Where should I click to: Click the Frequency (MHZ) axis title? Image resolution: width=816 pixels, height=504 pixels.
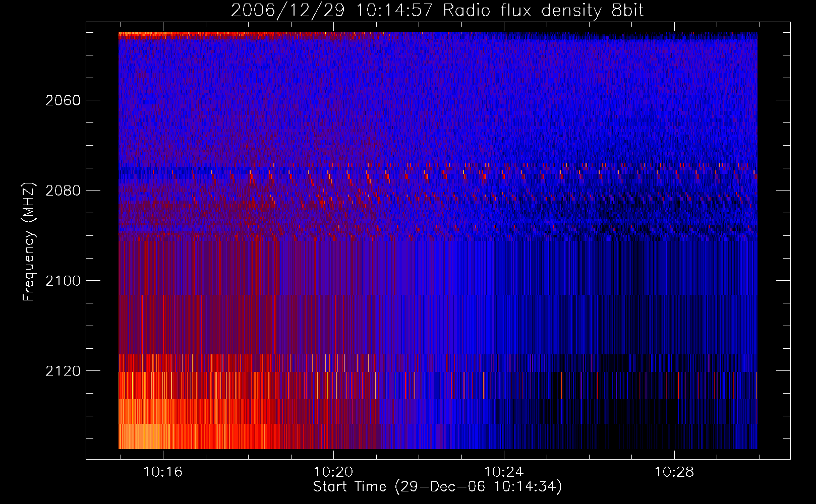click(x=29, y=242)
